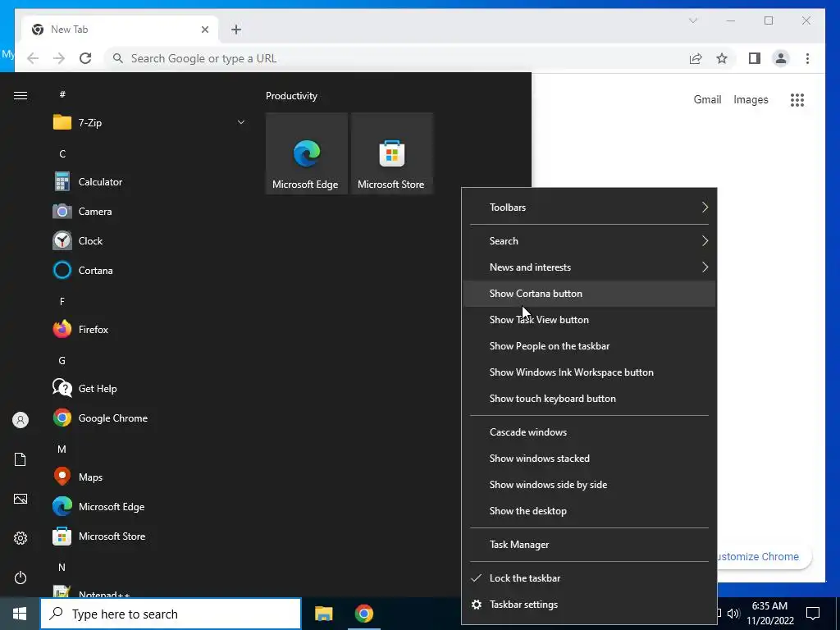840x630 pixels.
Task: Click the share page icon in Chrome
Action: 696,58
